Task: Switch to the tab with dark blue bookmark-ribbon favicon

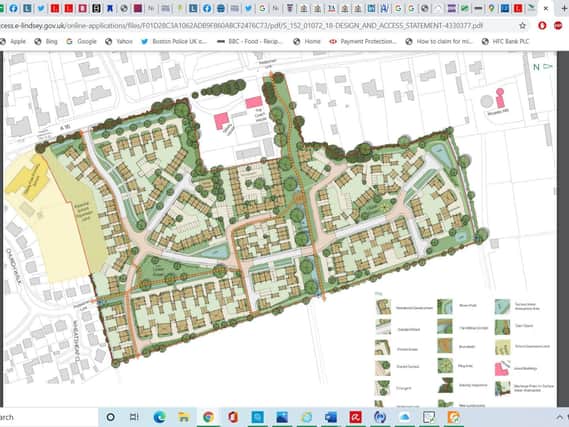Action: coord(110,8)
